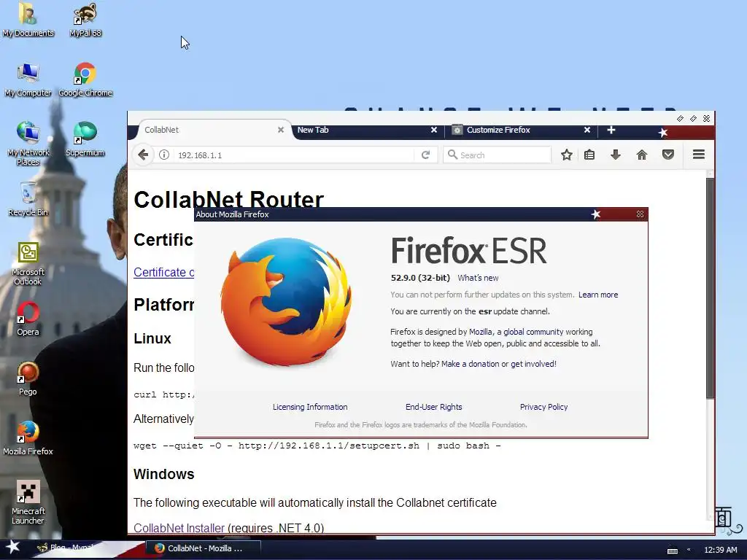Select CollabNet - Mozilla taskbar button
Viewport: 747px width, 560px height.
[204, 548]
